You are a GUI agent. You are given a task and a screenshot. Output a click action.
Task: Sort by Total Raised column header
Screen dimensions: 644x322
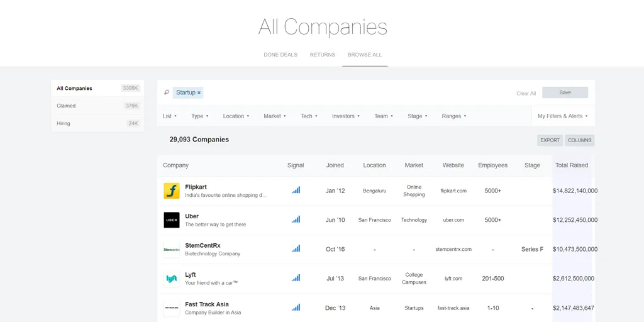(572, 165)
